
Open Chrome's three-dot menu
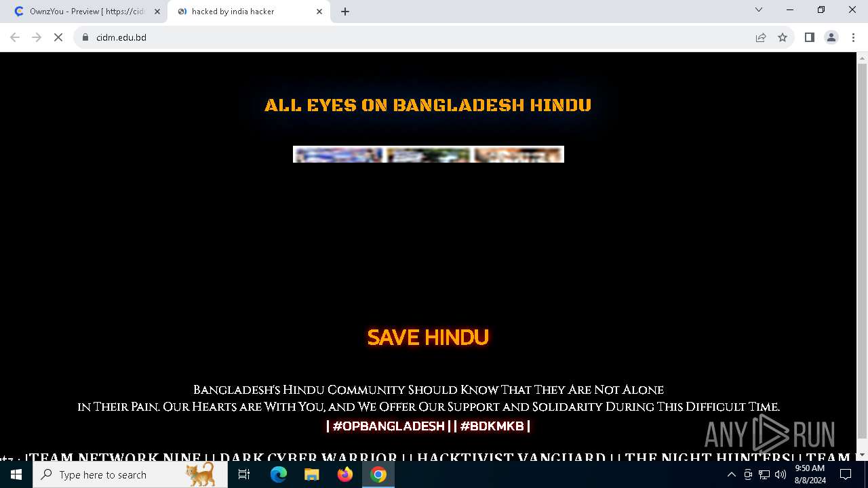tap(852, 37)
